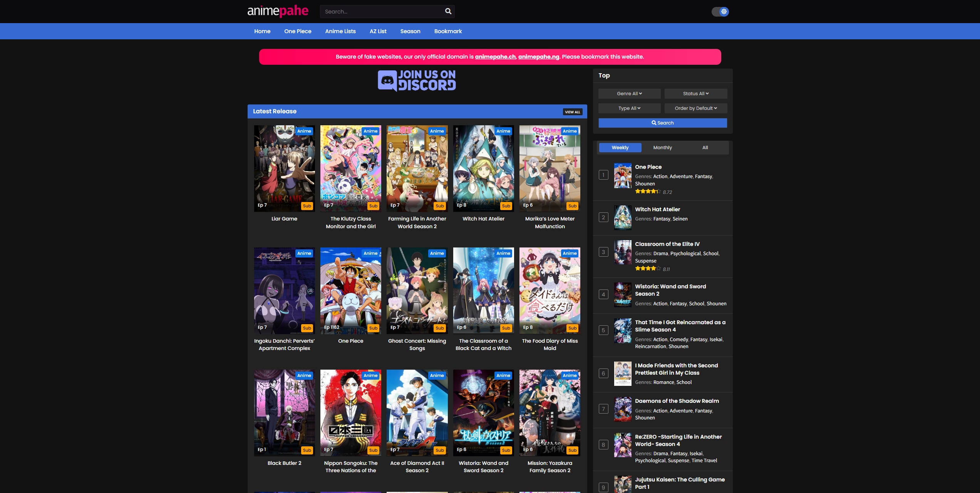Open the Bookmark menu item
Screen dimensions: 980x493
[448, 31]
